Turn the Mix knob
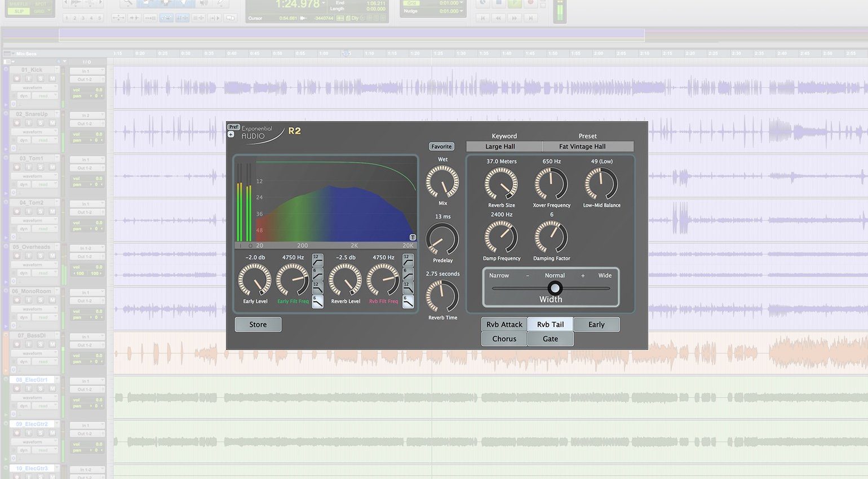 click(442, 181)
